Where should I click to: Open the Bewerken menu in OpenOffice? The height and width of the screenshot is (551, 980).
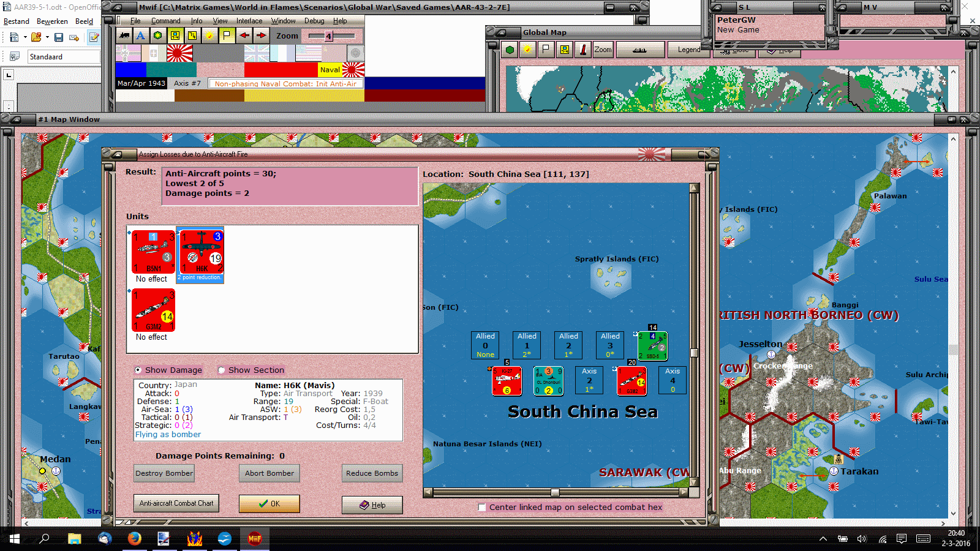pos(52,21)
